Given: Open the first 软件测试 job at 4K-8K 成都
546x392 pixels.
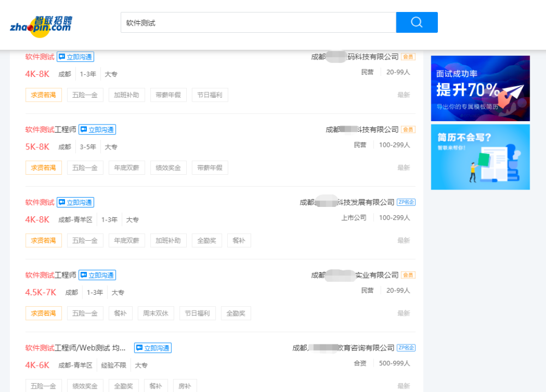Looking at the screenshot, I should click(x=40, y=57).
